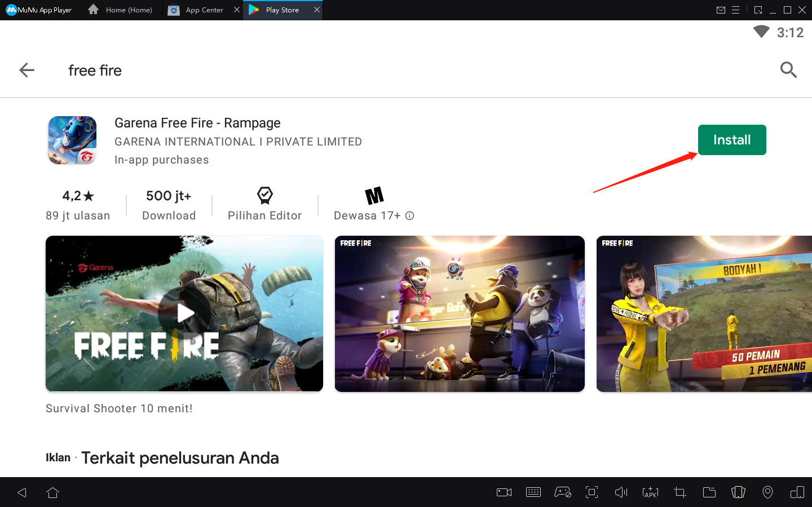Click the 3:12 clock
Image resolution: width=812 pixels, height=507 pixels.
pyautogui.click(x=790, y=33)
